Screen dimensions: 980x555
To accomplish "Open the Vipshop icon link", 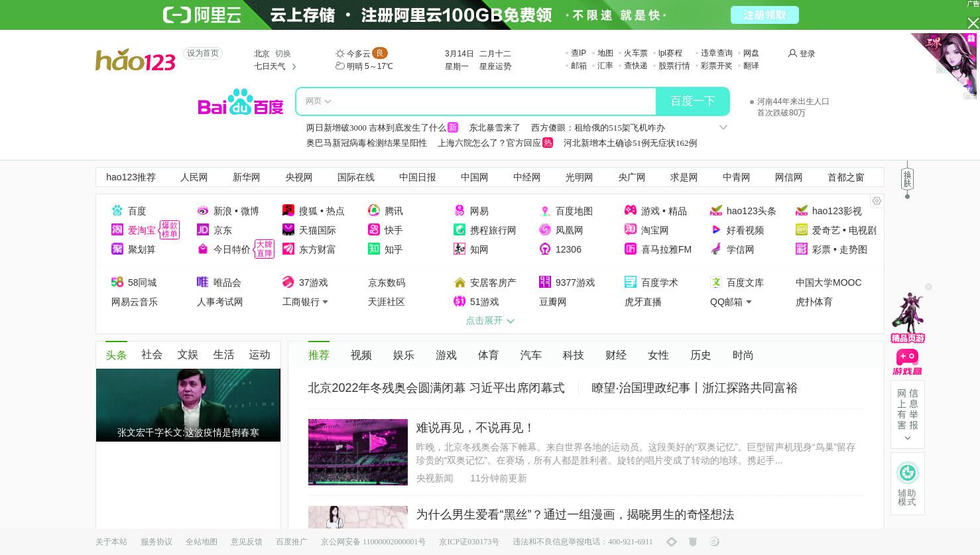I will click(x=203, y=282).
